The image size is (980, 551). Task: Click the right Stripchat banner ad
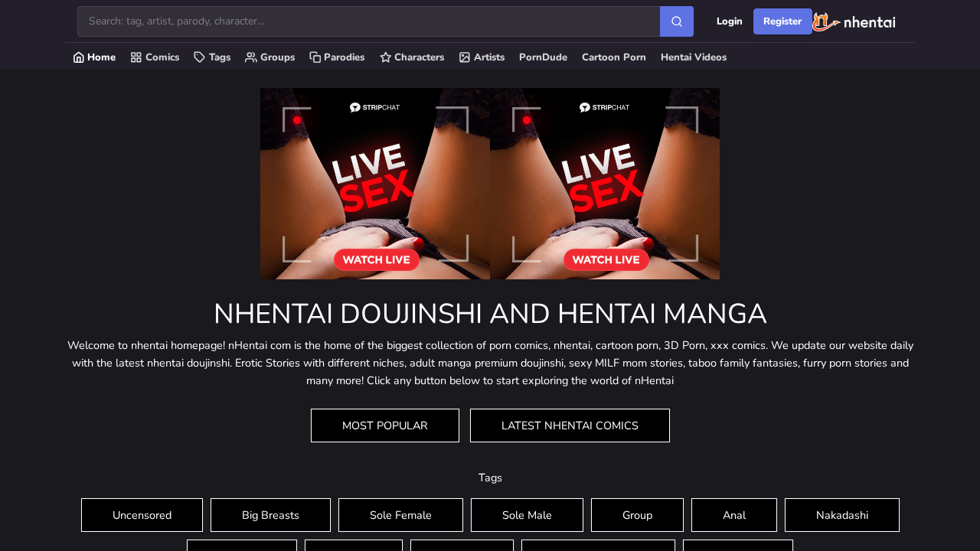click(x=605, y=184)
